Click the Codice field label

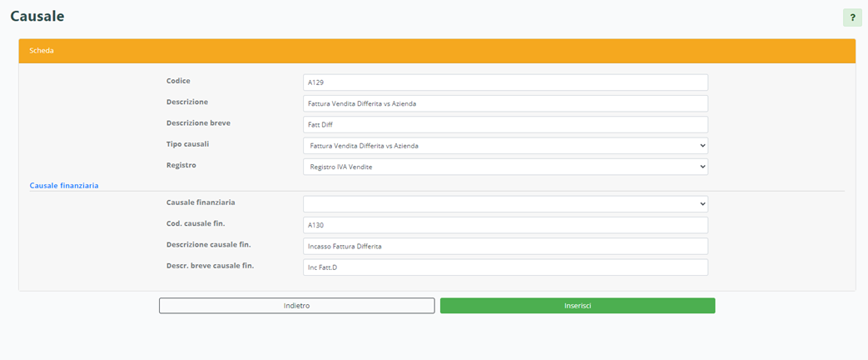coord(178,81)
